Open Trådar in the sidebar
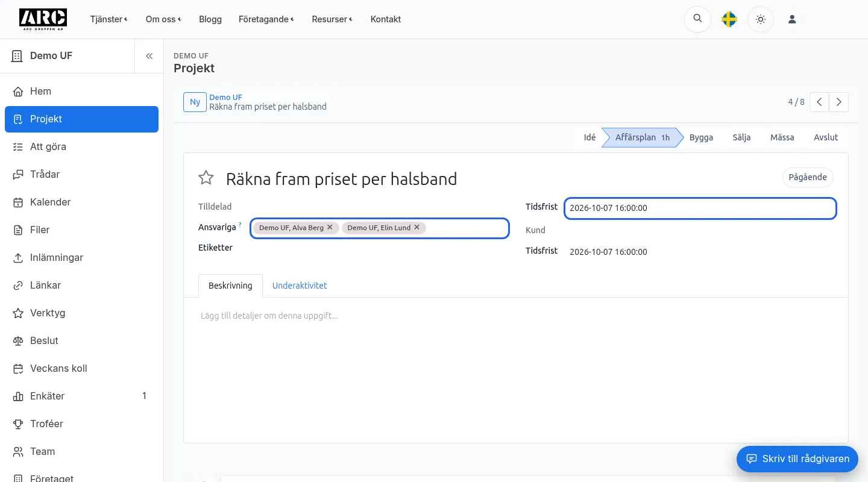Viewport: 868px width, 482px height. 81,175
